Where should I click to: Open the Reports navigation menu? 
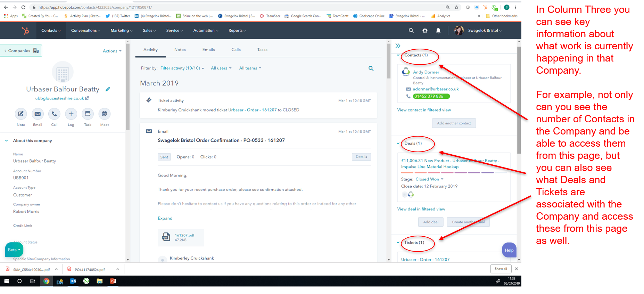tap(237, 31)
